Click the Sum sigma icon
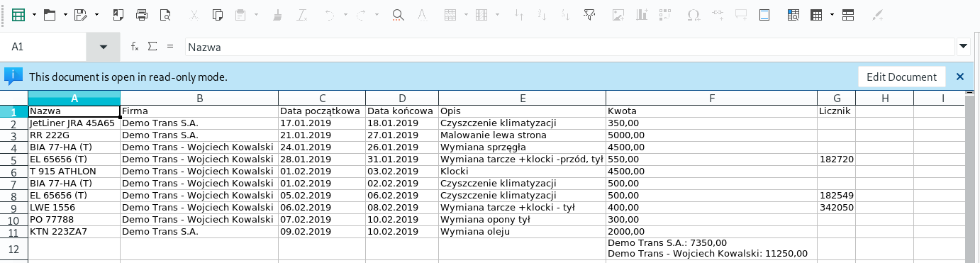This screenshot has height=263, width=980. tap(152, 47)
